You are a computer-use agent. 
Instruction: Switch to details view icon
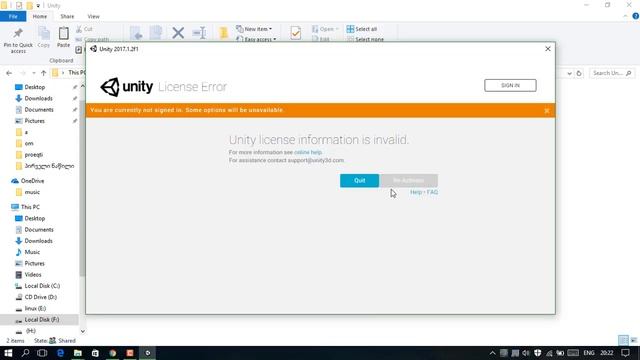pos(623,340)
